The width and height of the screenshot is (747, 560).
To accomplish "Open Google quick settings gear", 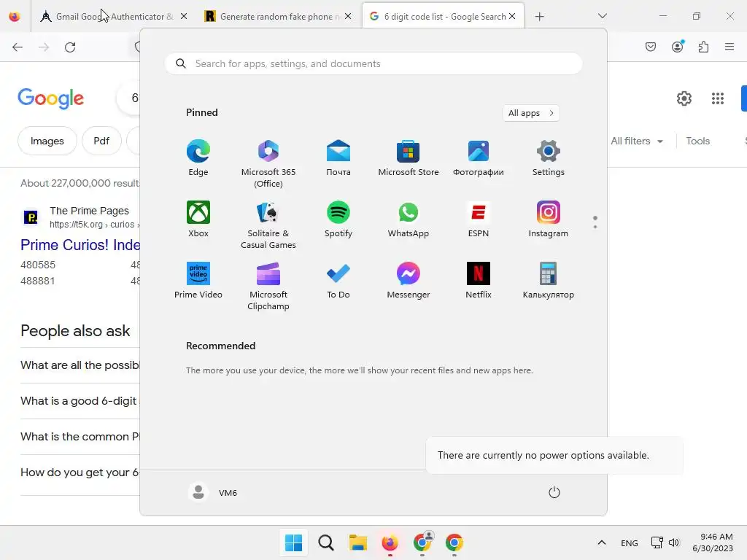I will click(684, 98).
